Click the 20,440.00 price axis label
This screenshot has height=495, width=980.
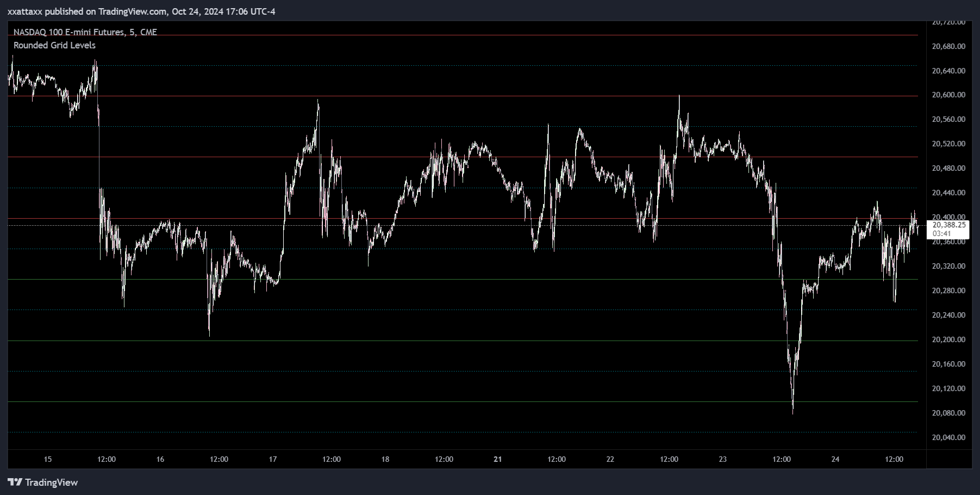(948, 193)
